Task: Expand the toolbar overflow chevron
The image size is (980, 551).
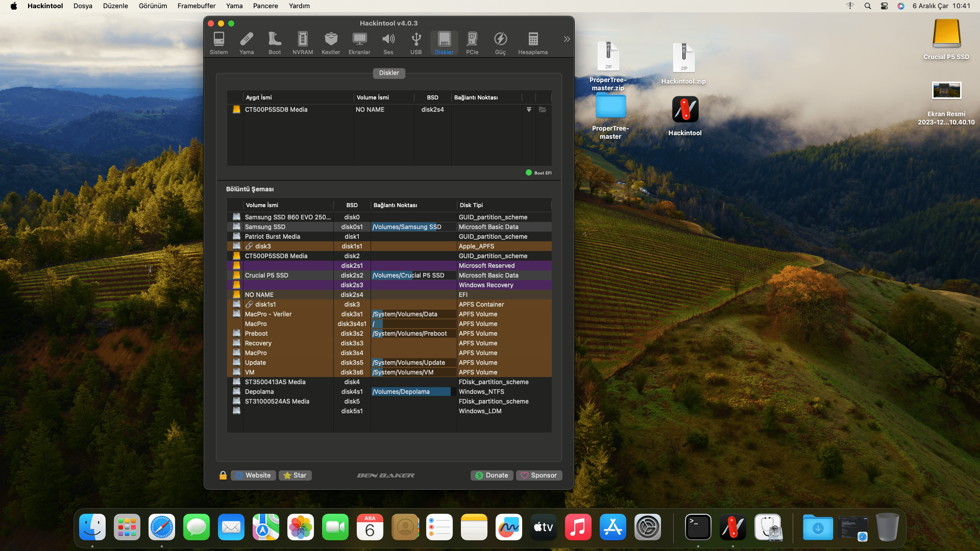Action: (567, 39)
